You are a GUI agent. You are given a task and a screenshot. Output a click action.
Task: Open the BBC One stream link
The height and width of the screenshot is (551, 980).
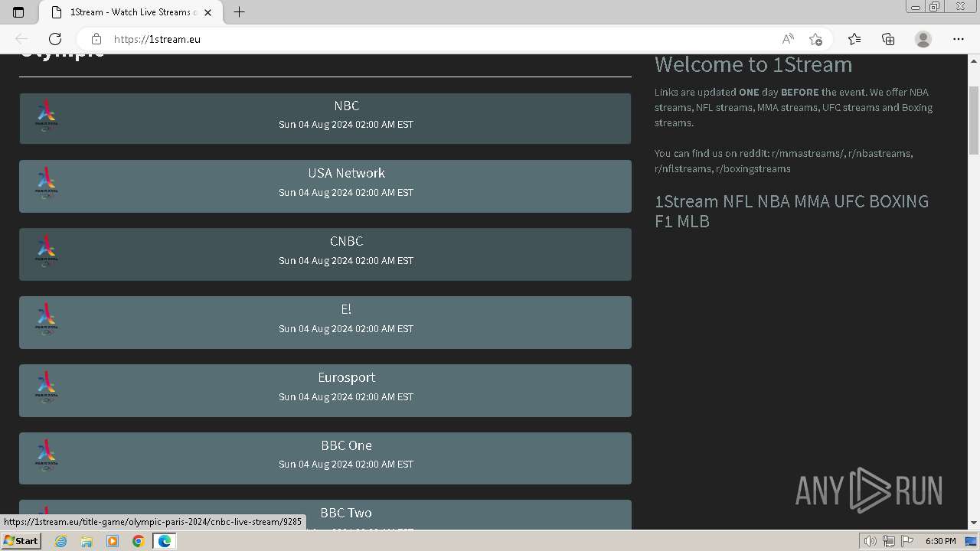(x=325, y=458)
